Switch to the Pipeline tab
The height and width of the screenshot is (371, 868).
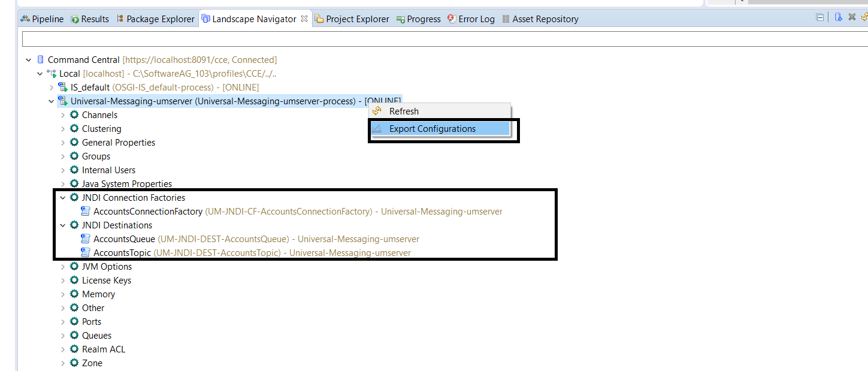[42, 19]
